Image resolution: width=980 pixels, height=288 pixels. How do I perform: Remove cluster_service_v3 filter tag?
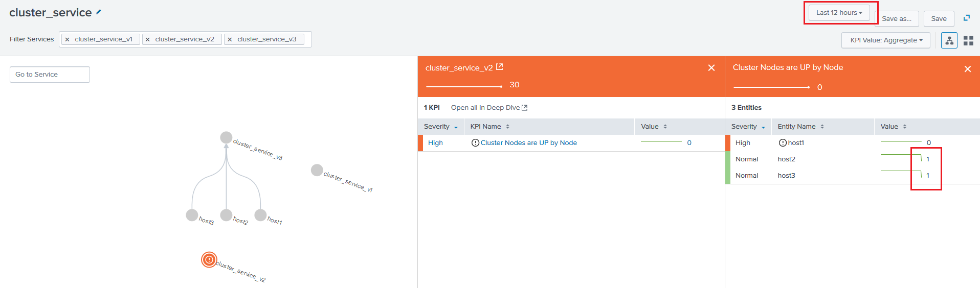pyautogui.click(x=230, y=39)
